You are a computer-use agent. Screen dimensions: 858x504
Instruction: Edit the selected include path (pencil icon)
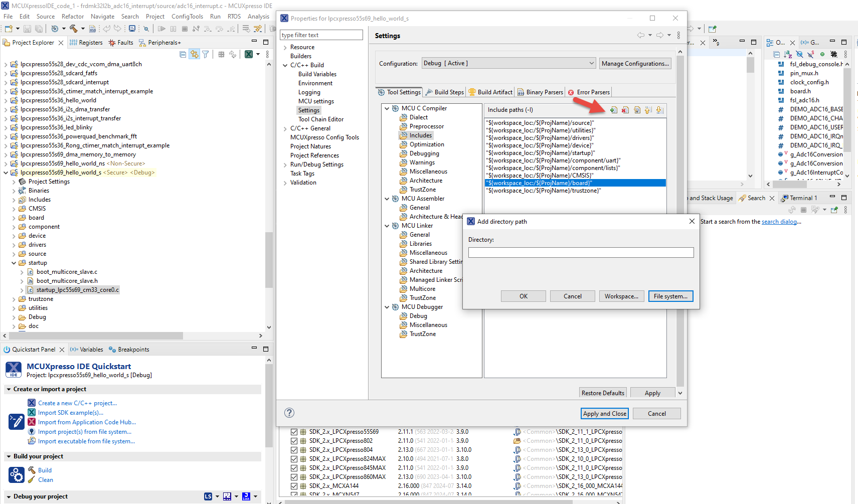coord(637,110)
